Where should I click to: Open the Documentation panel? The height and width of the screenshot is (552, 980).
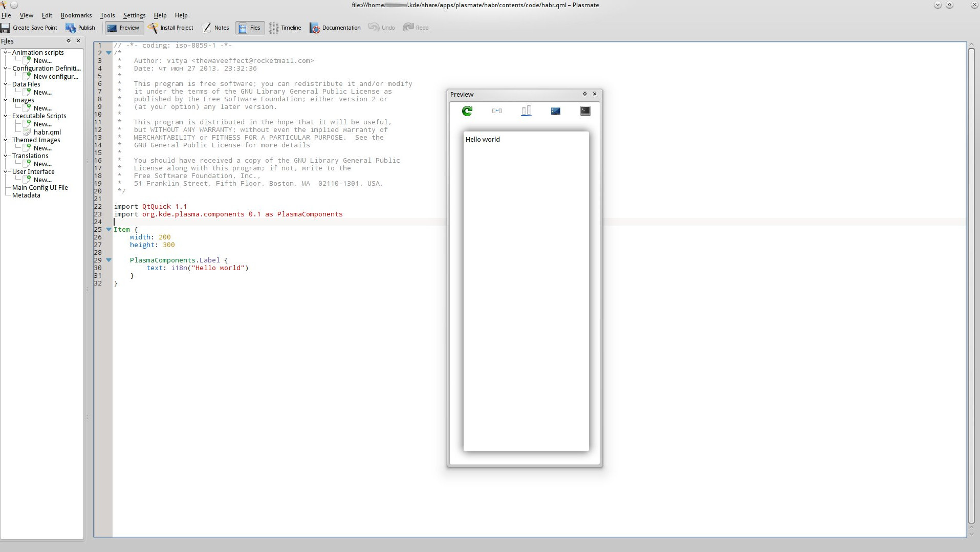pos(335,28)
